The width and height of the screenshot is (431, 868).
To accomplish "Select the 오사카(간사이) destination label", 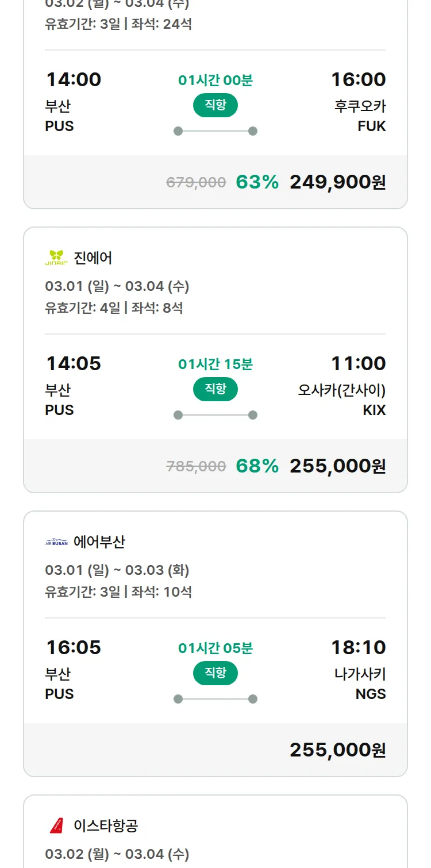I will (341, 390).
